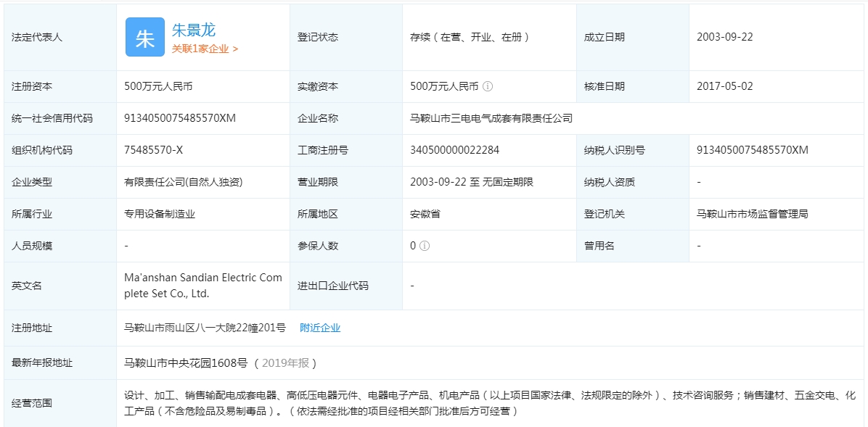Screen dimensions: 868x427
Task: Click registration authority 马鞍山市市场监督管理局
Action: tap(753, 214)
